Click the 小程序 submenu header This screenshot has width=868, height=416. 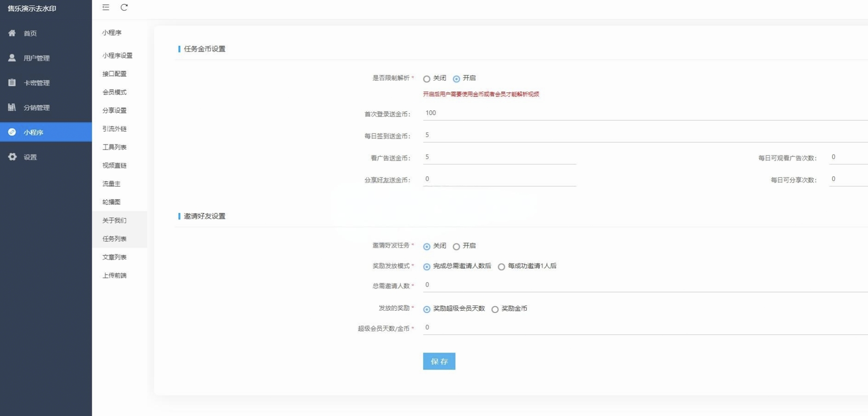point(112,33)
